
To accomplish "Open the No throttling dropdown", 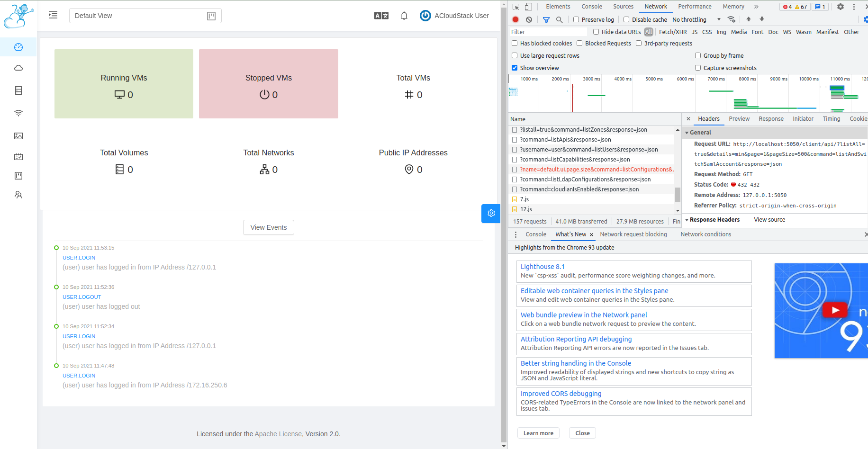I will [x=696, y=19].
